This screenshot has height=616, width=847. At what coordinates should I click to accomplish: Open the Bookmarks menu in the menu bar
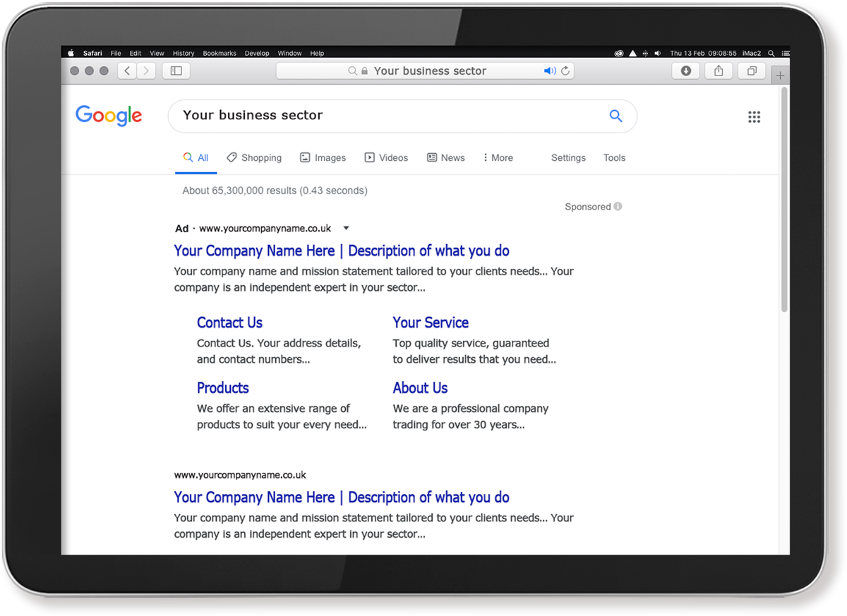point(220,53)
